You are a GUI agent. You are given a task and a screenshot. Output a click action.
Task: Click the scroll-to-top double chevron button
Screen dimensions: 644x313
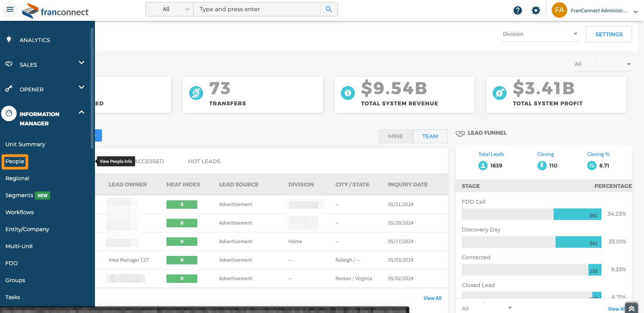click(632, 308)
